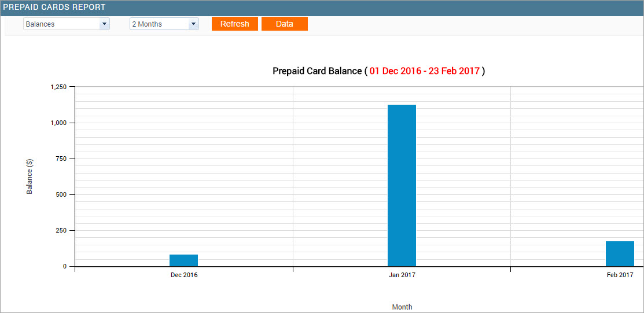Click the red date range 01 Dec 2016 - 23 Feb 2017
This screenshot has width=644, height=313.
(x=424, y=71)
